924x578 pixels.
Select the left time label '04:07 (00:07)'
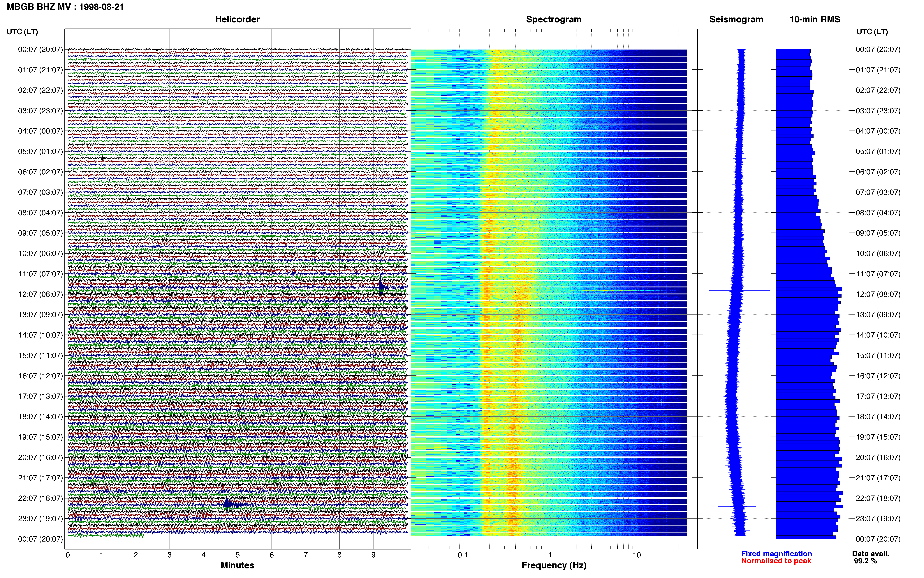[41, 131]
